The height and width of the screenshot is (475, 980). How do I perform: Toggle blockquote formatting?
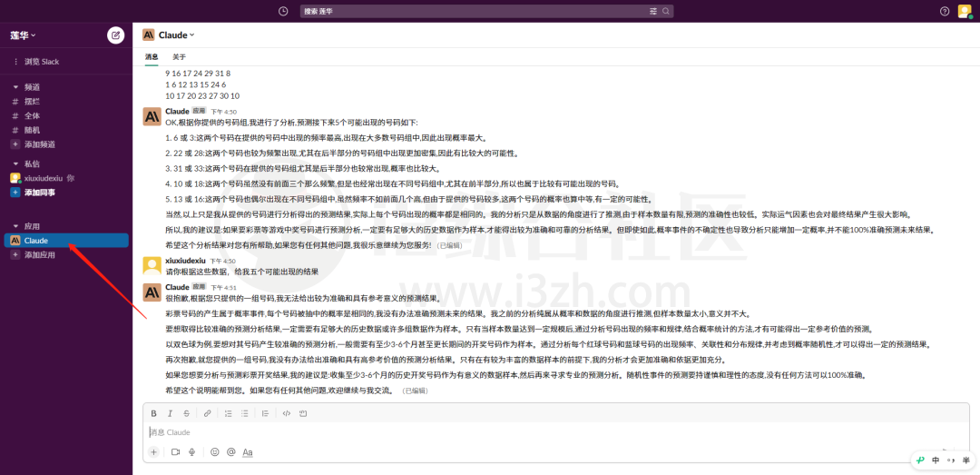[x=266, y=413]
